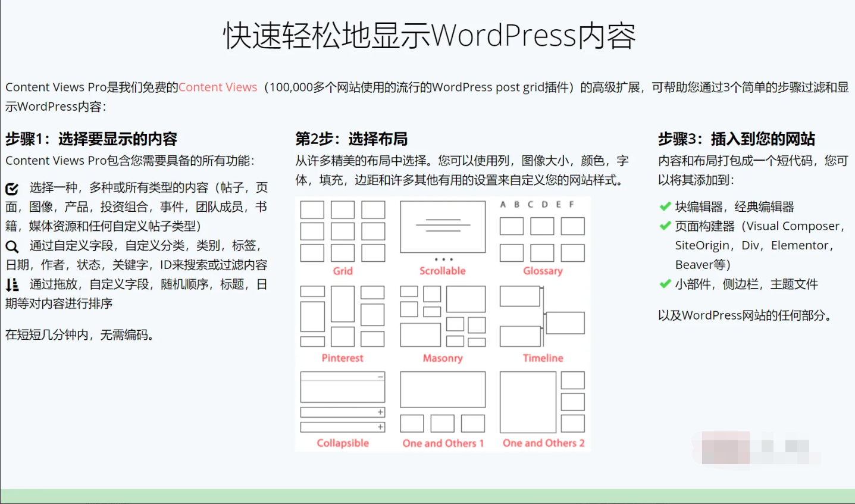The width and height of the screenshot is (855, 504).
Task: Click the Collapsible layout icon
Action: pos(343,402)
